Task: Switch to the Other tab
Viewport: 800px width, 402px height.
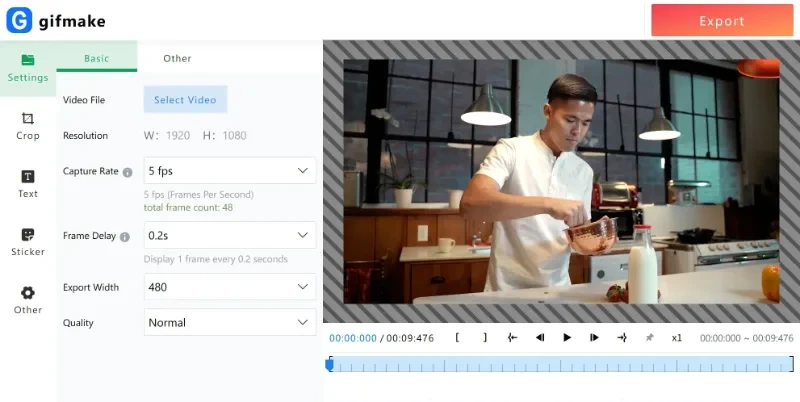Action: point(177,58)
